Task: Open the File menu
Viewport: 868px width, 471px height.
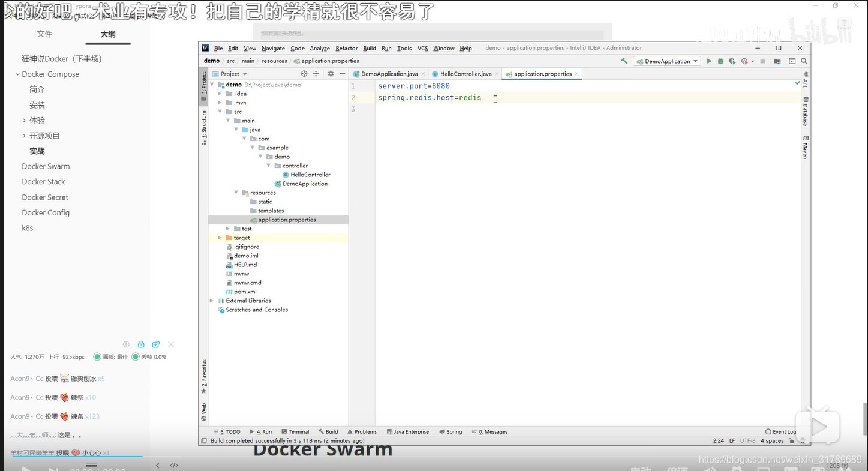Action: tap(218, 48)
